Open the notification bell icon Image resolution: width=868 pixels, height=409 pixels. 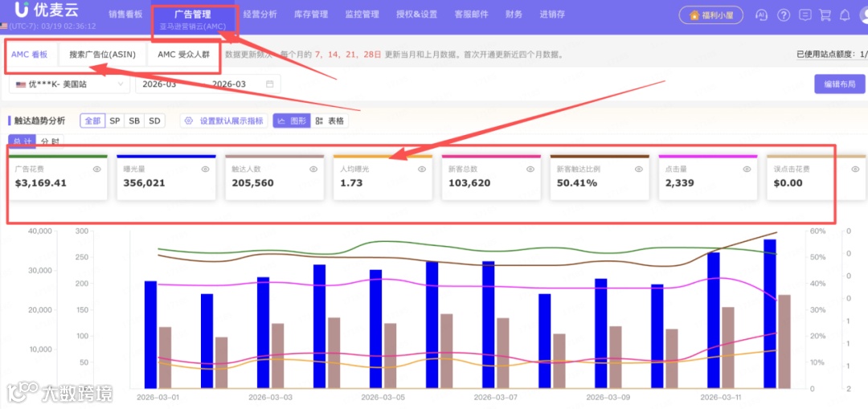click(844, 15)
